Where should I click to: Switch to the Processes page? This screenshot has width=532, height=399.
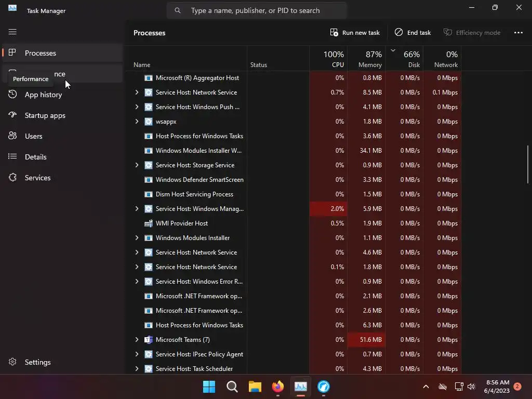point(62,53)
